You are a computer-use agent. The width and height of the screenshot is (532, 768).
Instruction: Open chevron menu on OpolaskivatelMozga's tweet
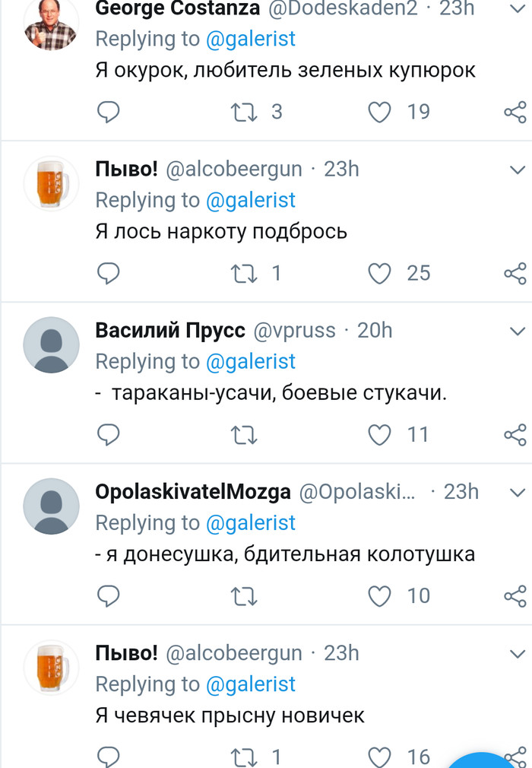pyautogui.click(x=518, y=492)
